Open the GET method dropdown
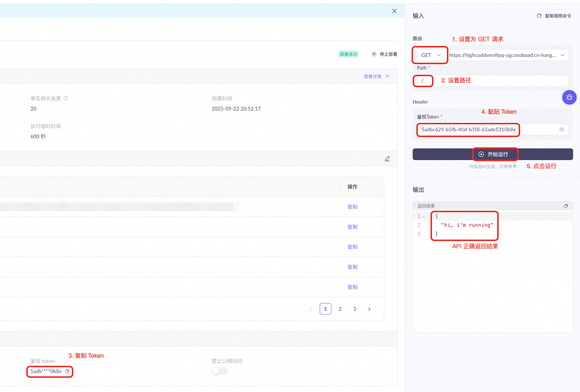Viewport: 580px width, 392px height. coord(431,55)
